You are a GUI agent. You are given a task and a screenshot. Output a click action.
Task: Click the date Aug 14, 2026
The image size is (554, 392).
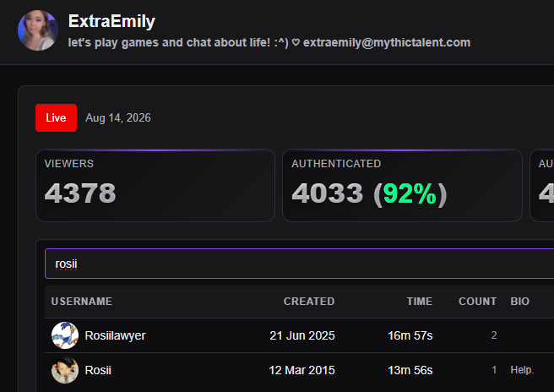click(118, 117)
